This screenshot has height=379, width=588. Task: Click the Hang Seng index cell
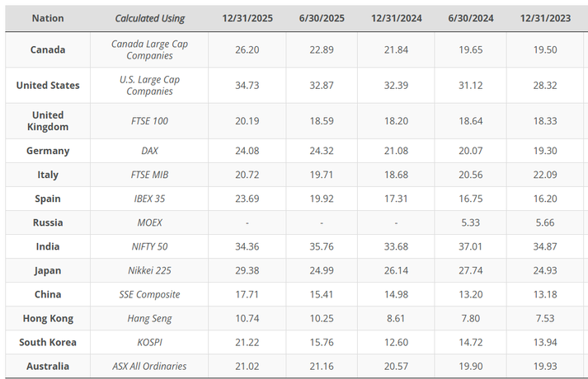tap(149, 318)
